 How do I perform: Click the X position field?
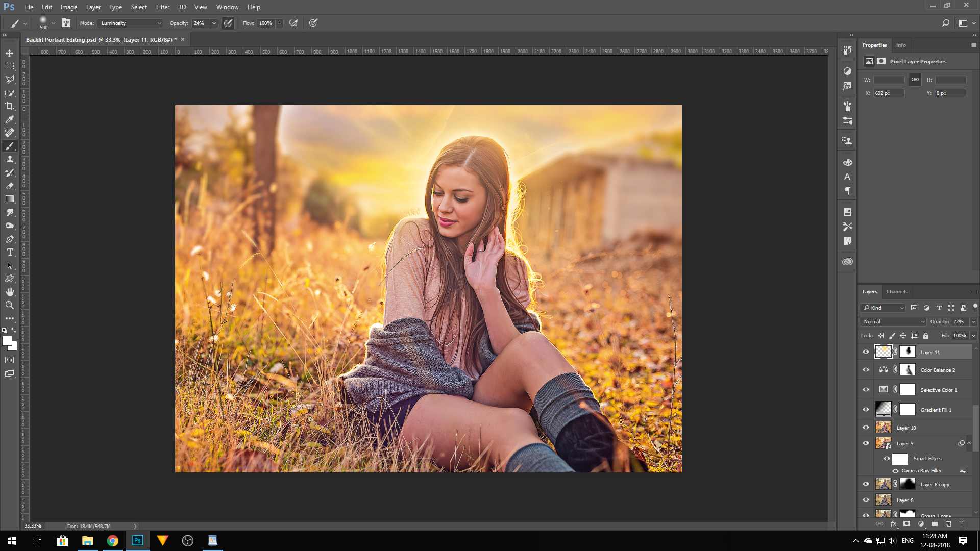889,93
